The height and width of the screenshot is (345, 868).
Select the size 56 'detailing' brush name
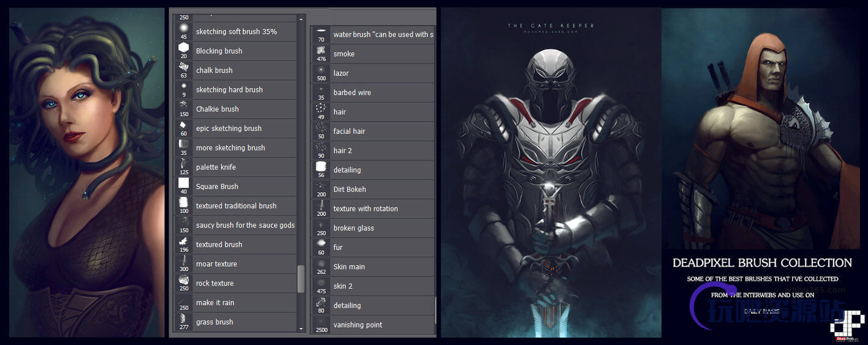347,170
